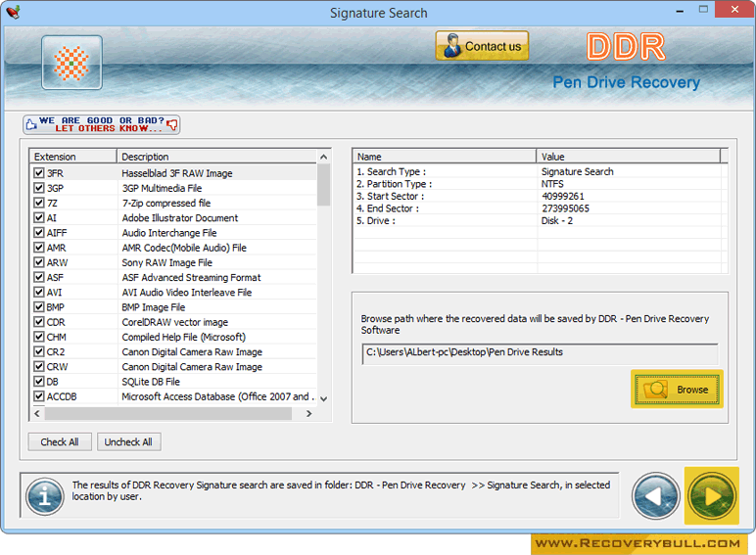The width and height of the screenshot is (756, 555).
Task: Select 'Hasselblad 3F RAW Image' description
Action: coord(177,173)
